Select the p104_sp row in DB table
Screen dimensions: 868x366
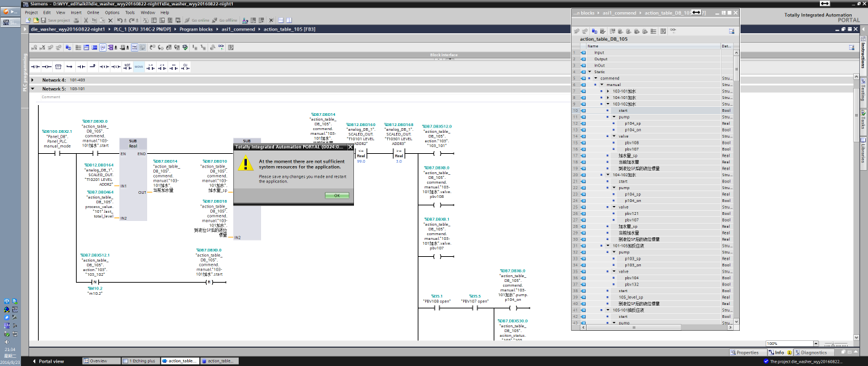click(652, 123)
